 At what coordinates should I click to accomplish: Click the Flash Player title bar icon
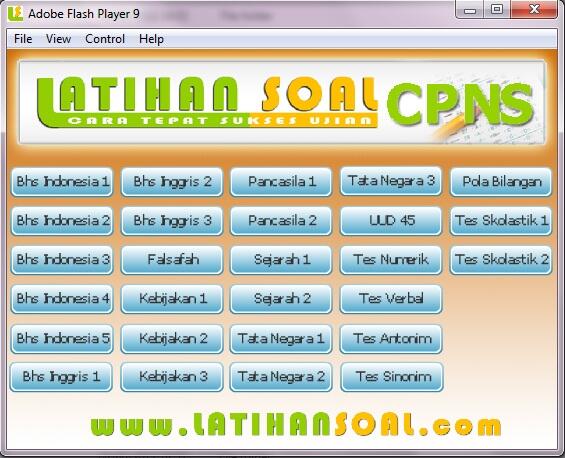pos(15,14)
